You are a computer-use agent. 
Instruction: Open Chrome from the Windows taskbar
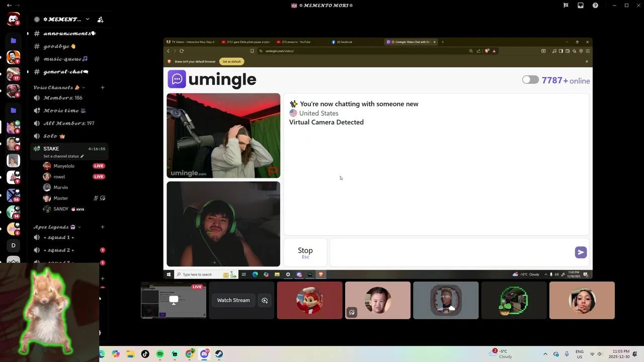[189, 354]
